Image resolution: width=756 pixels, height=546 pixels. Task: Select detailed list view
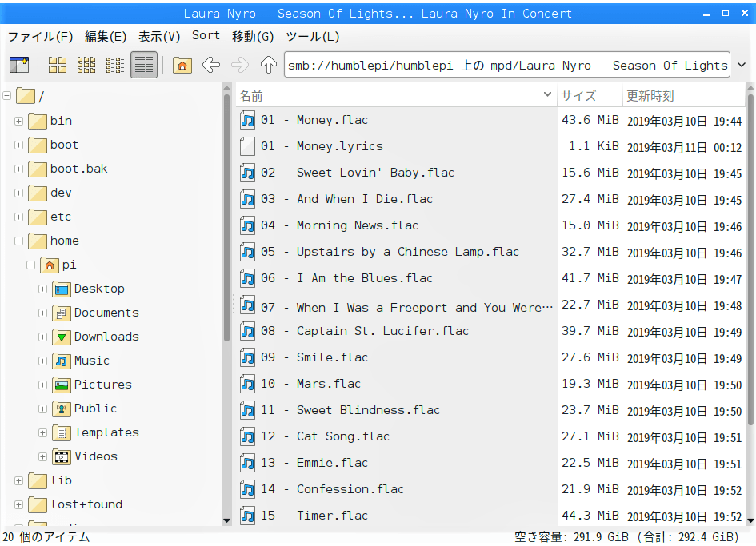(144, 65)
